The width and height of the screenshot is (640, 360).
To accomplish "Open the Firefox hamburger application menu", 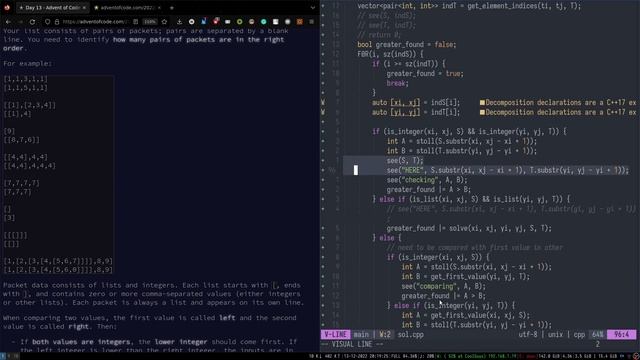I will coord(311,22).
